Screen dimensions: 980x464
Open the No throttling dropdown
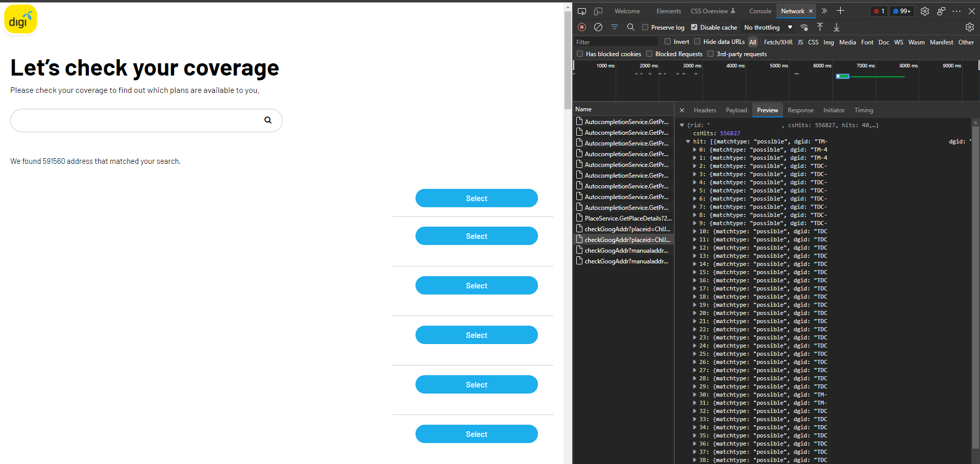[768, 28]
